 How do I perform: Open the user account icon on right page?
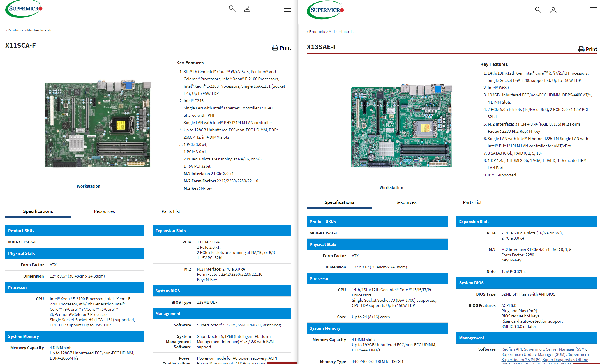tap(553, 10)
